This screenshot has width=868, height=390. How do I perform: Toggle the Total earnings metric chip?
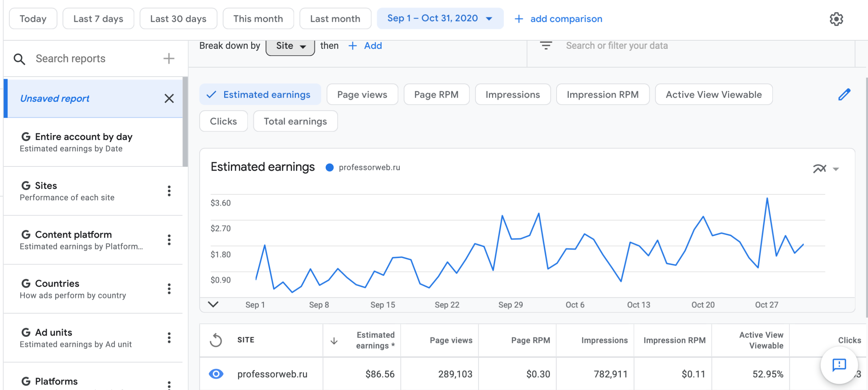tap(295, 121)
